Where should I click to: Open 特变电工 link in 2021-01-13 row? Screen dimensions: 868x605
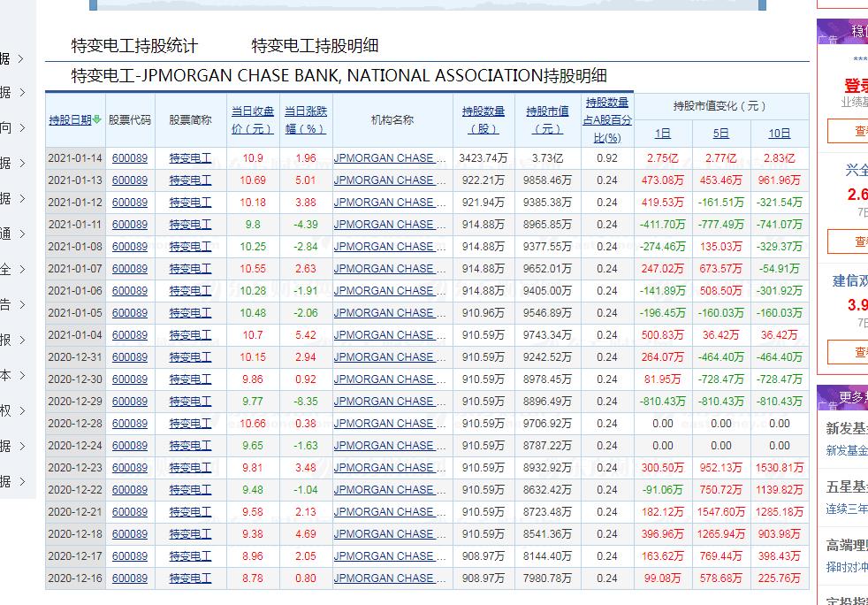point(190,180)
